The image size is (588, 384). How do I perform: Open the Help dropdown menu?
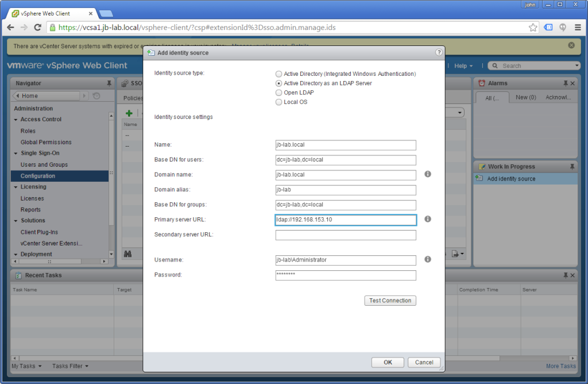coord(463,66)
